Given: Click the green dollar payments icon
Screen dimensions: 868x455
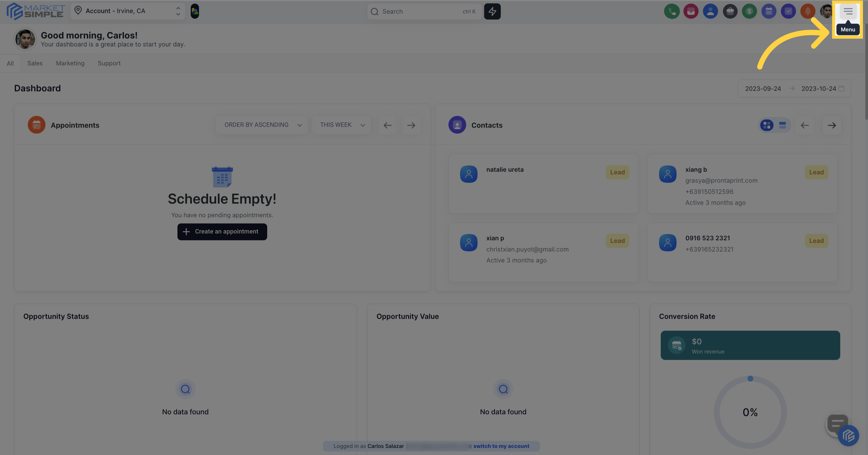Looking at the screenshot, I should pyautogui.click(x=749, y=12).
